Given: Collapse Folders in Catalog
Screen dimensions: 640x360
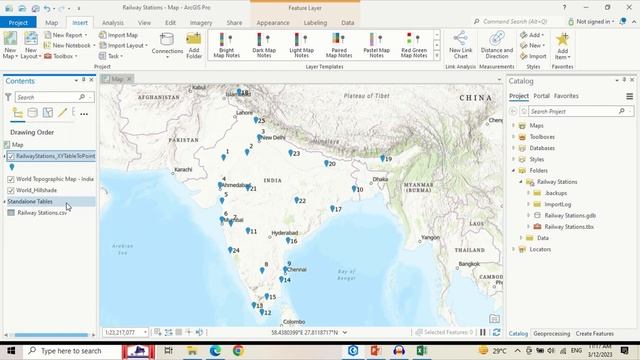Looking at the screenshot, I should coord(513,171).
